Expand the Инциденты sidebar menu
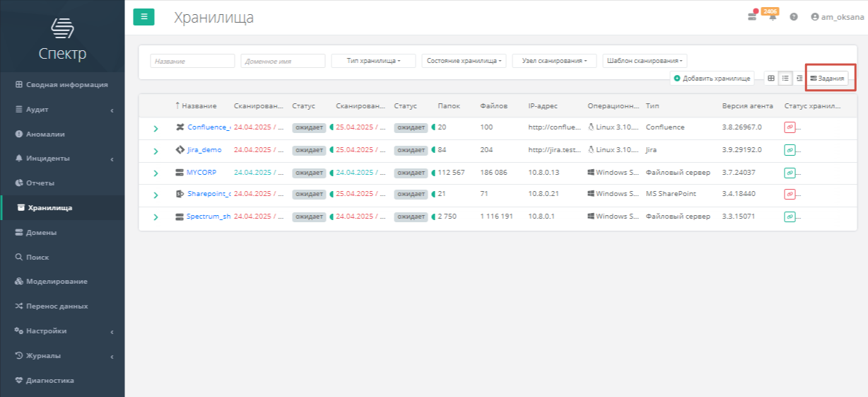The width and height of the screenshot is (868, 397). [x=62, y=159]
